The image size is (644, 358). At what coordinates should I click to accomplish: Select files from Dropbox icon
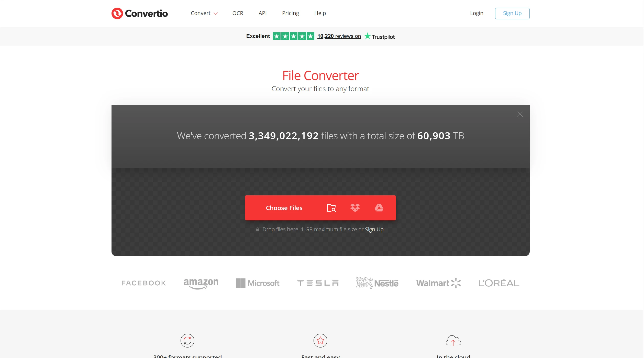coord(355,208)
